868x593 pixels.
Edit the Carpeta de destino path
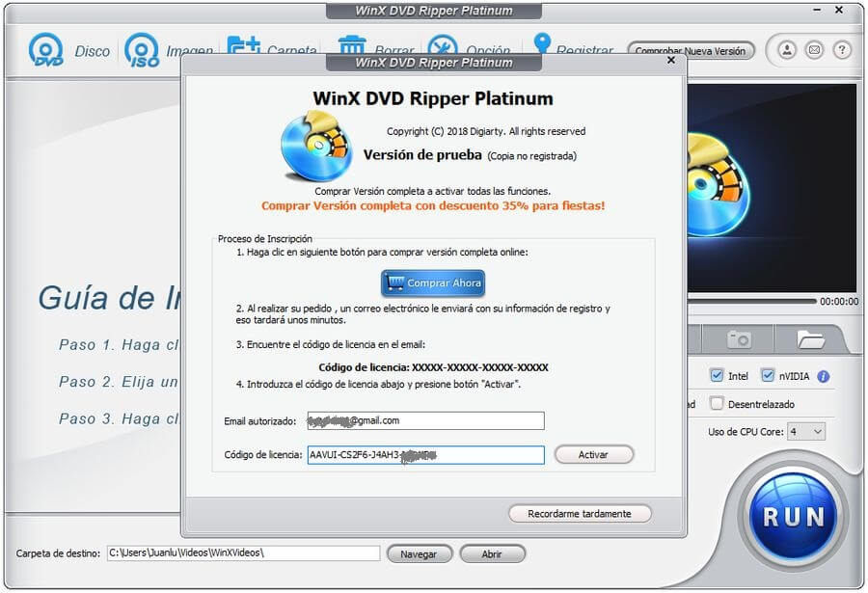pyautogui.click(x=243, y=553)
